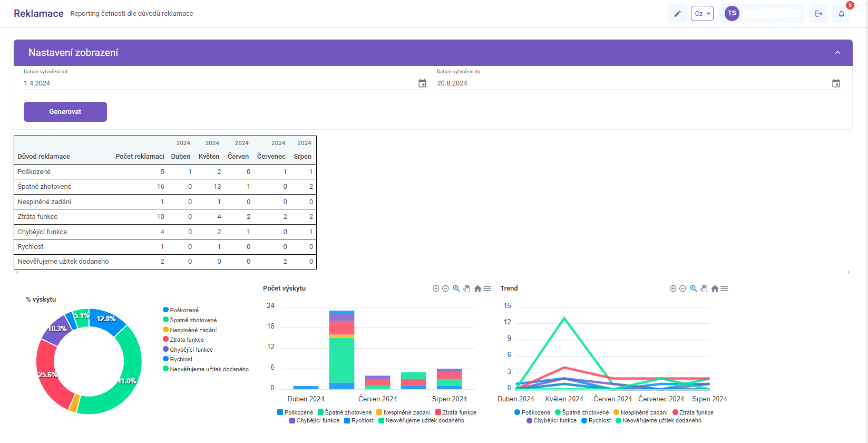Open the notifications bell icon

[842, 14]
